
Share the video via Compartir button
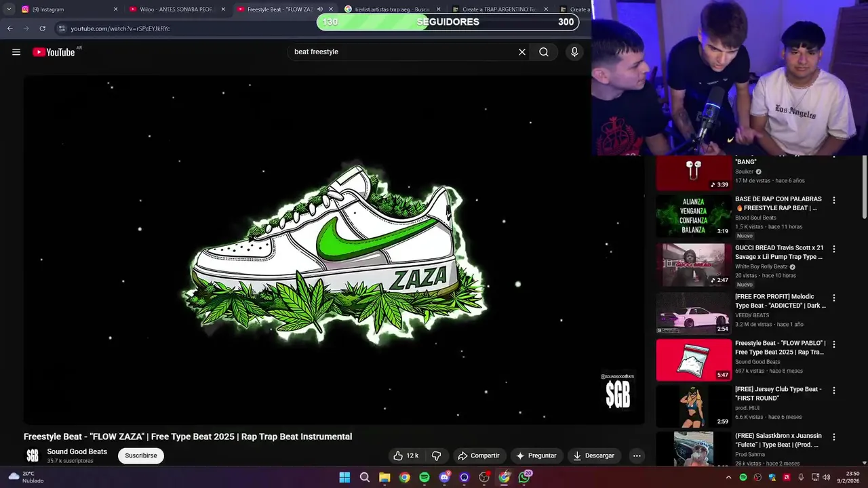(479, 455)
